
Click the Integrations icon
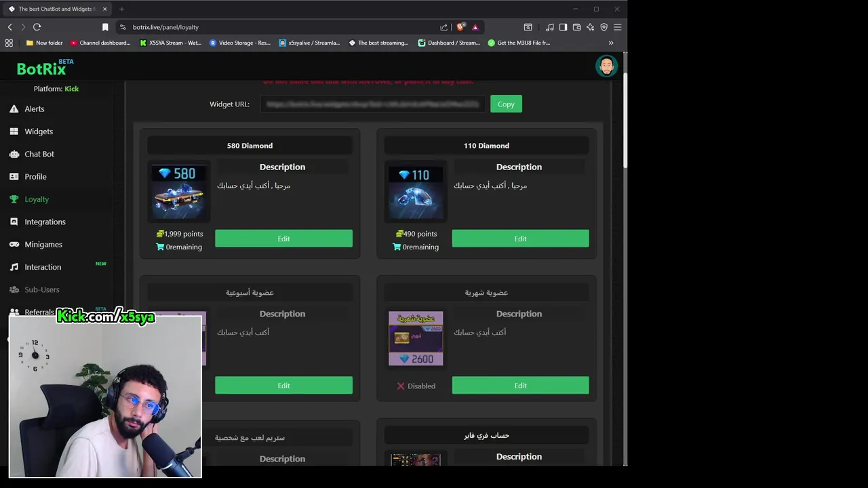click(14, 222)
